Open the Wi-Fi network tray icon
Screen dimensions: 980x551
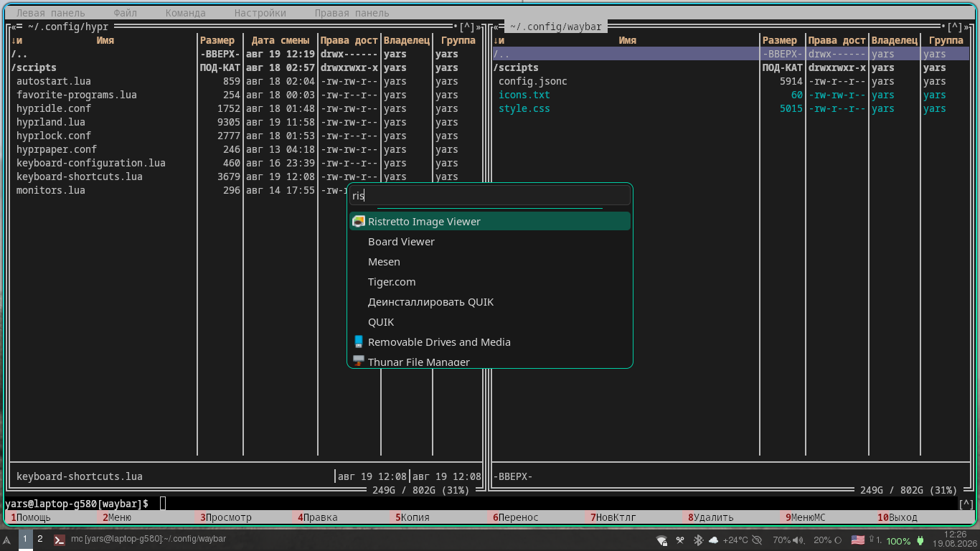tap(661, 540)
